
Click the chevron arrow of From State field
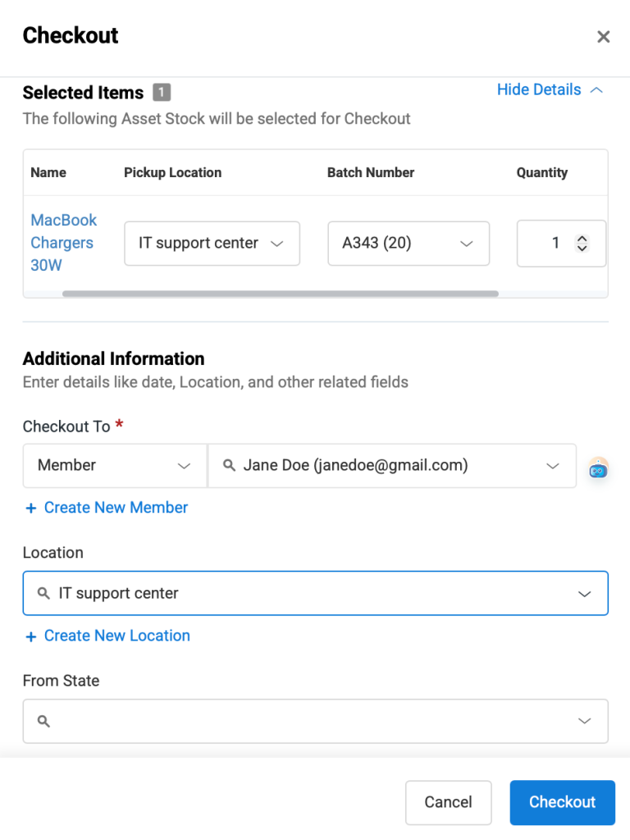(x=584, y=721)
